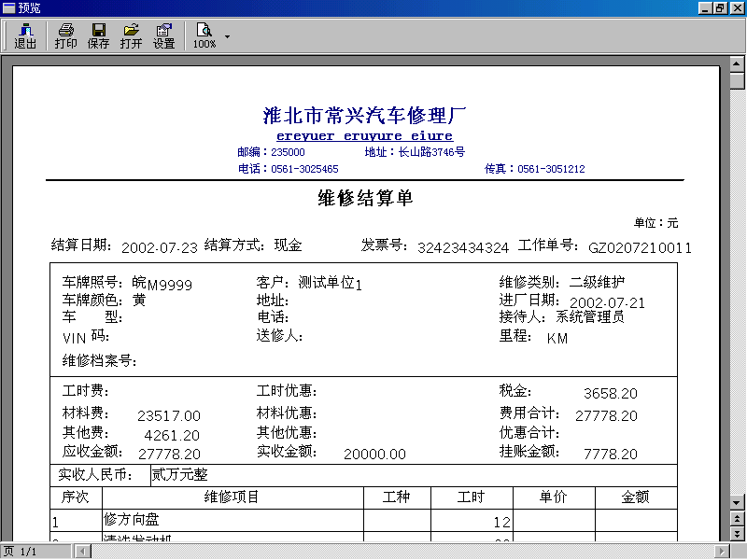
Task: Click the 序次 column header
Action: pos(76,497)
